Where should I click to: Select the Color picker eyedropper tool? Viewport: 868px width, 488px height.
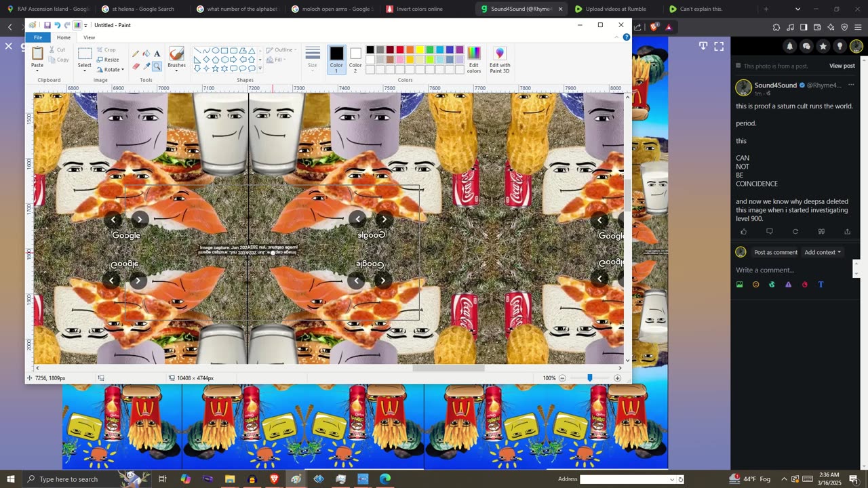146,66
